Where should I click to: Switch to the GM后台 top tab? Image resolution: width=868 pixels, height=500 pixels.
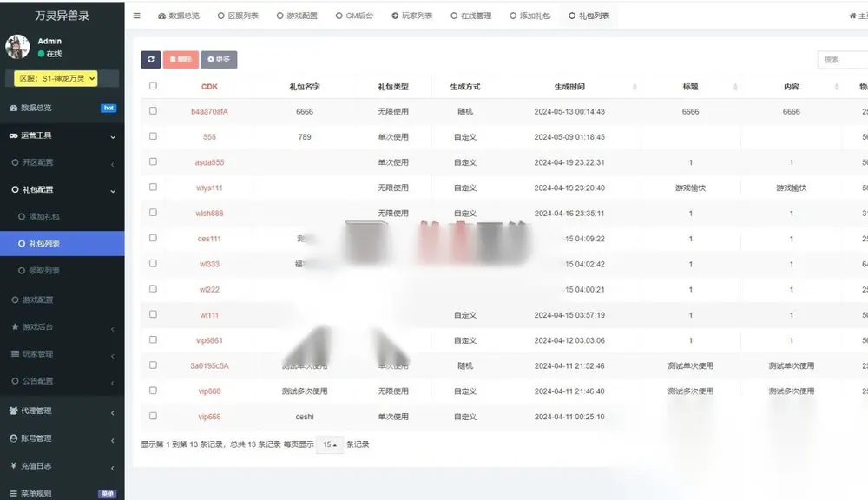[354, 16]
